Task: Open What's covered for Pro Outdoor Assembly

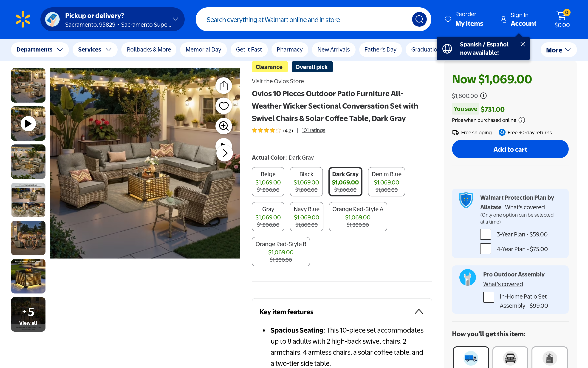Action: [503, 284]
